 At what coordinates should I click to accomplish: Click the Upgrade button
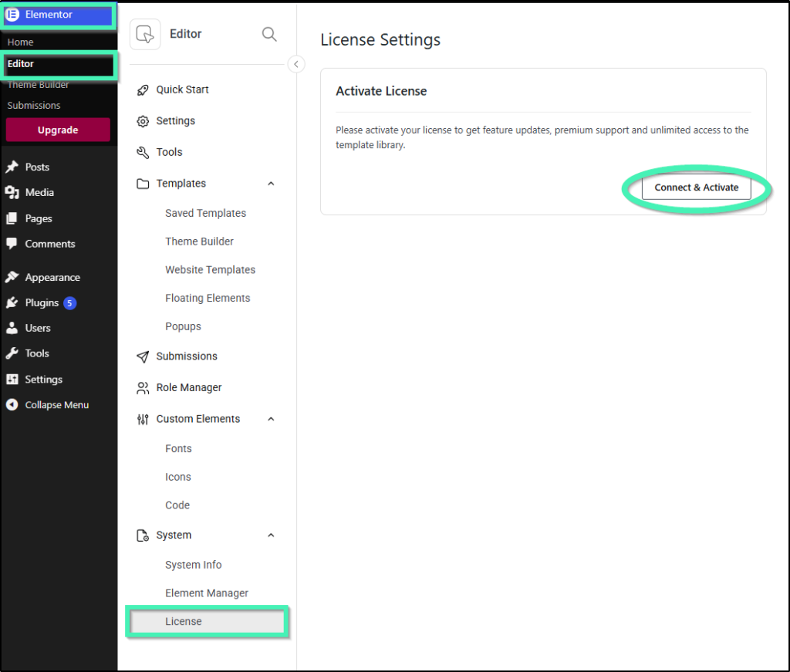coord(58,130)
